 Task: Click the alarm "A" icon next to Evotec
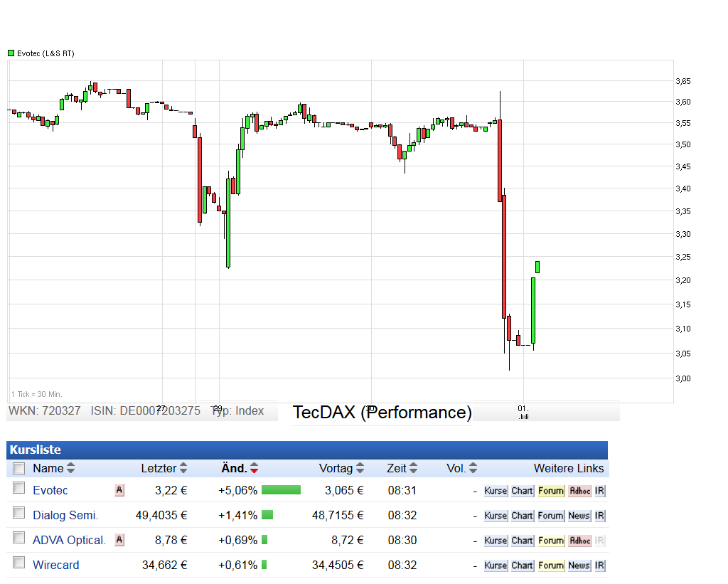point(119,490)
